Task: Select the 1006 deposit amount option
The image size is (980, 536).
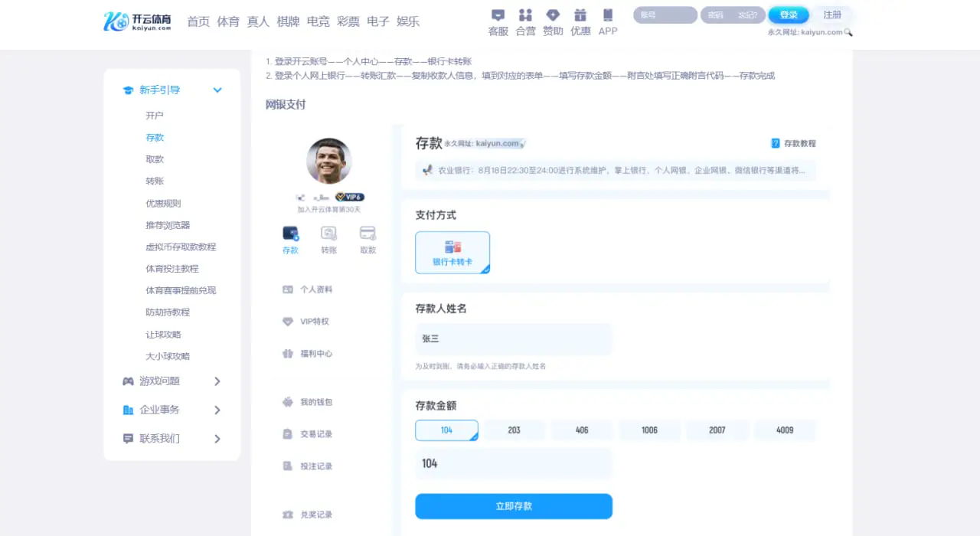Action: 649,430
